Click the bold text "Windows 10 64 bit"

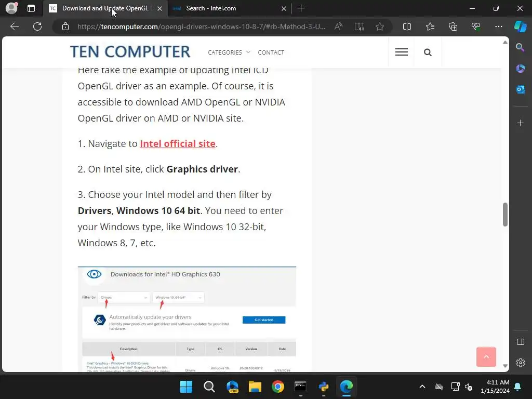(x=158, y=211)
